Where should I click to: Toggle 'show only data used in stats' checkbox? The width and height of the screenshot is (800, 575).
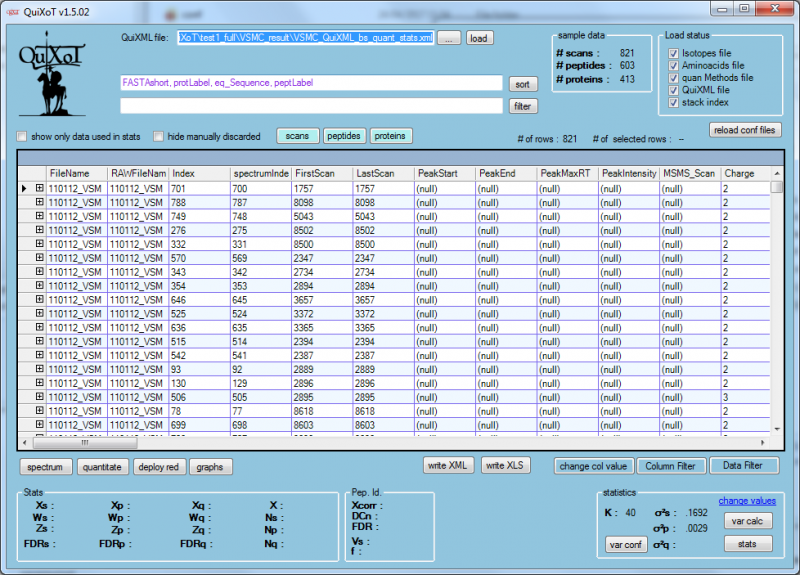pos(21,136)
